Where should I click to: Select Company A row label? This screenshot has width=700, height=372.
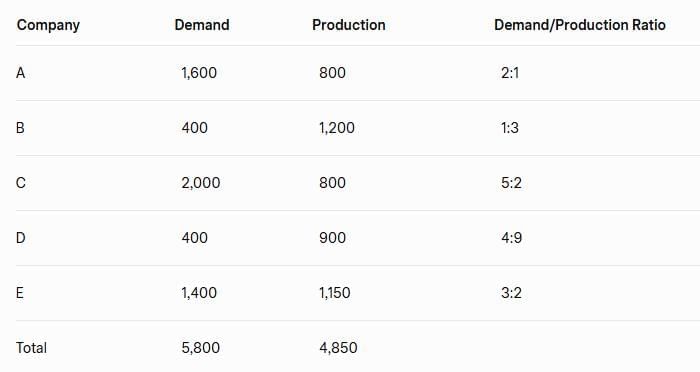(x=21, y=73)
